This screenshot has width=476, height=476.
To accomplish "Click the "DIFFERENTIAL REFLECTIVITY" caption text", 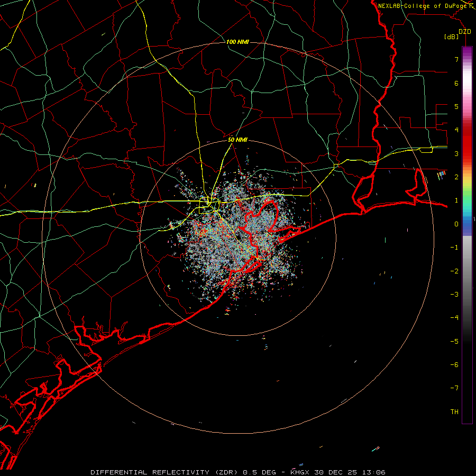I will coord(150,472).
